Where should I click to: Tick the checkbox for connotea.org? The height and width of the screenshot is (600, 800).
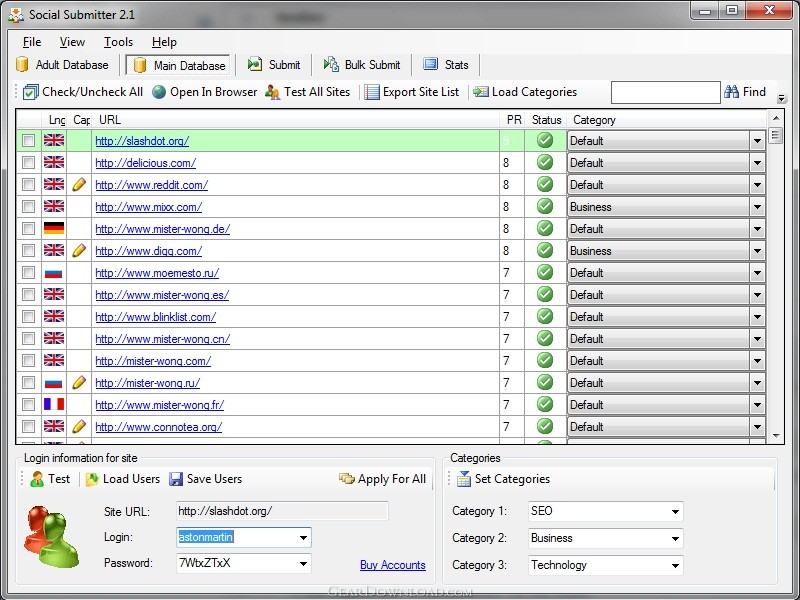point(29,427)
